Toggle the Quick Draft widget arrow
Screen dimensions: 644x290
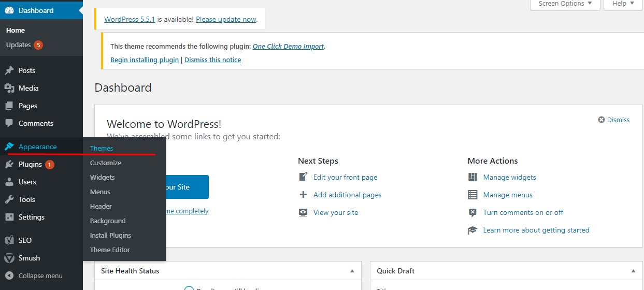pos(633,271)
